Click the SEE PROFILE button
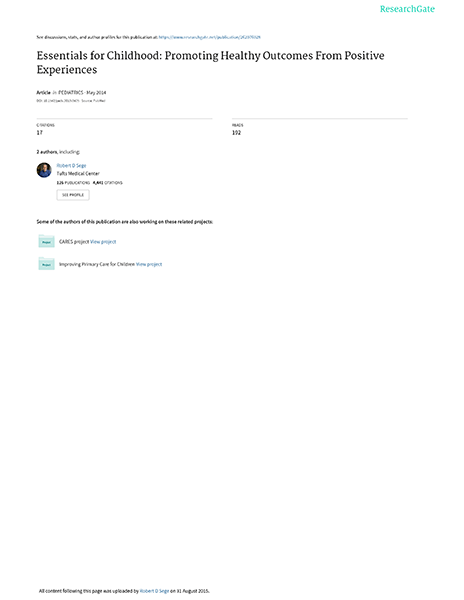 [73, 195]
